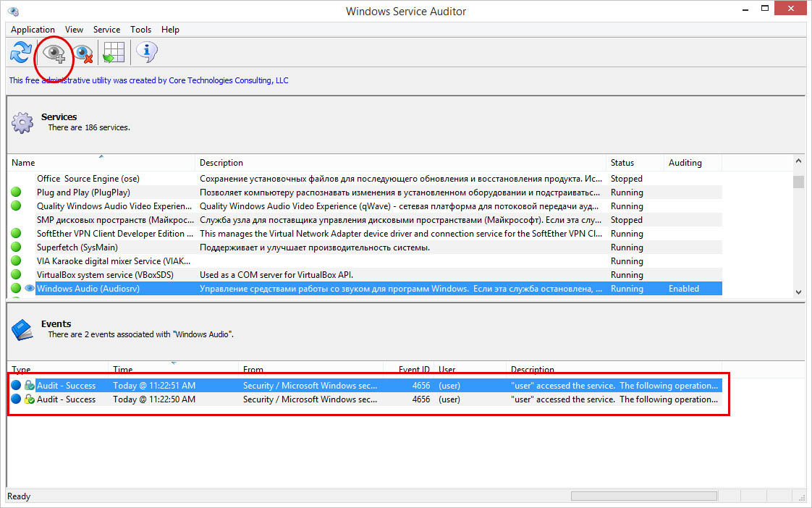
Task: Select the Office Source Engine (ose) service
Action: [365, 179]
